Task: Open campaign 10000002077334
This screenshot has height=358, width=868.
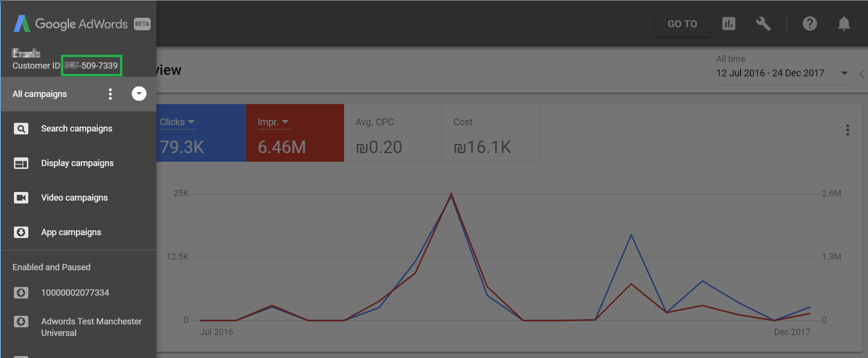Action: coord(75,293)
